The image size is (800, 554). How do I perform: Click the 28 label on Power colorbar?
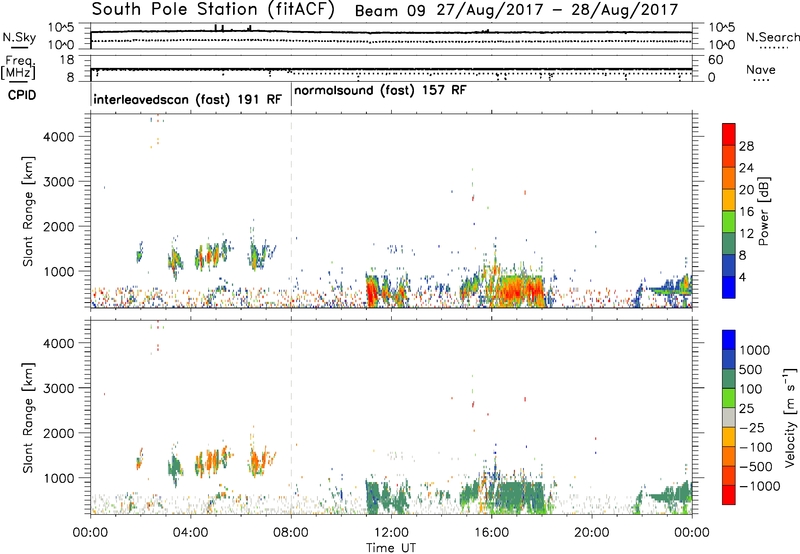[746, 146]
